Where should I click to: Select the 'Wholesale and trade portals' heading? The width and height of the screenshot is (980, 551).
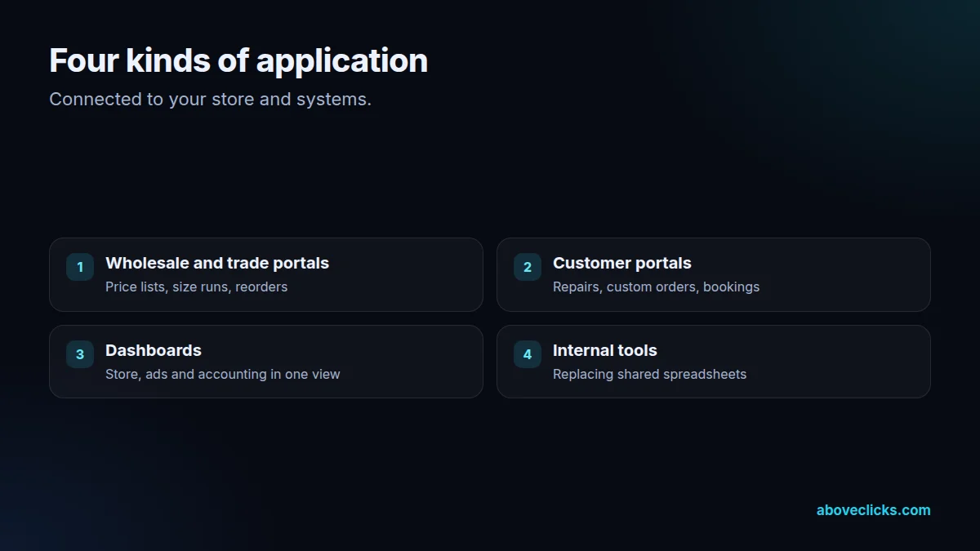[x=217, y=263]
